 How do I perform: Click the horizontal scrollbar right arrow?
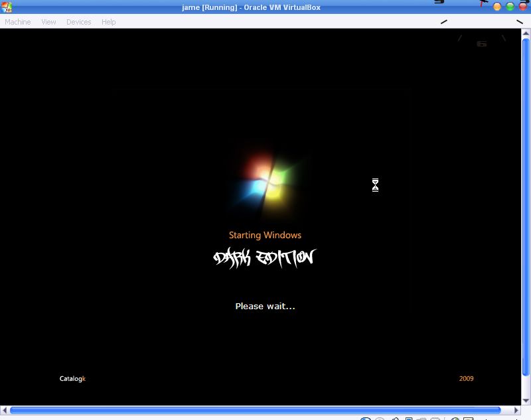pos(516,410)
